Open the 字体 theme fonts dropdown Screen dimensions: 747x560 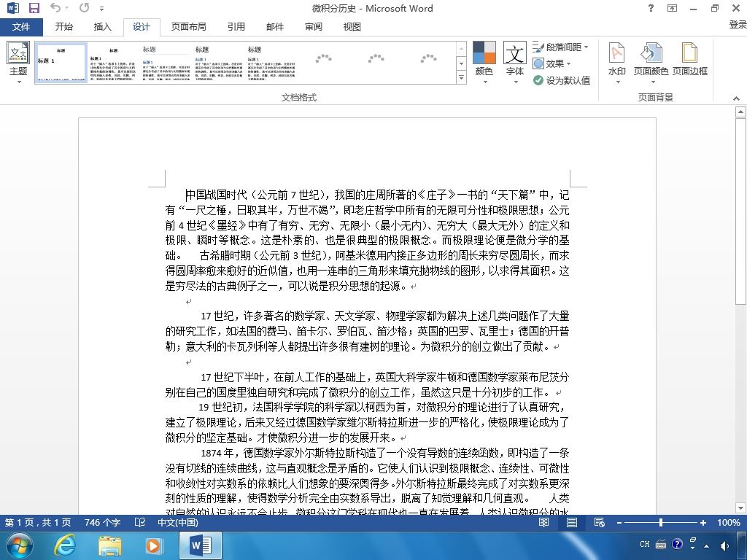(x=515, y=63)
